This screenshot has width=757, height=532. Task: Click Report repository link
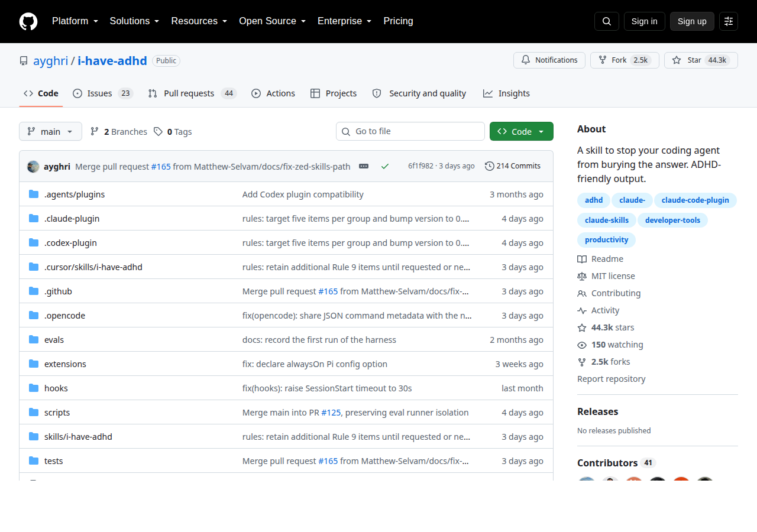[611, 379]
